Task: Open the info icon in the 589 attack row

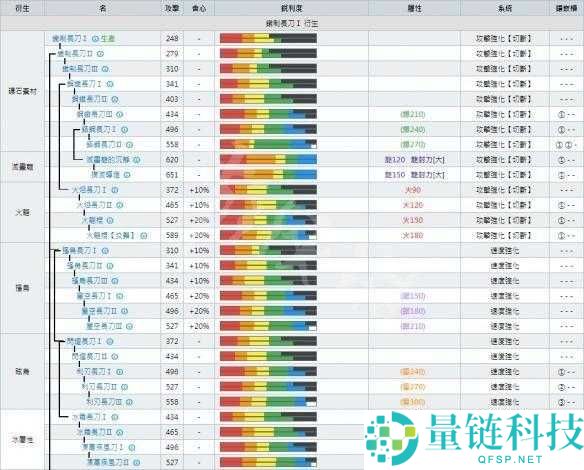Action: pos(144,235)
